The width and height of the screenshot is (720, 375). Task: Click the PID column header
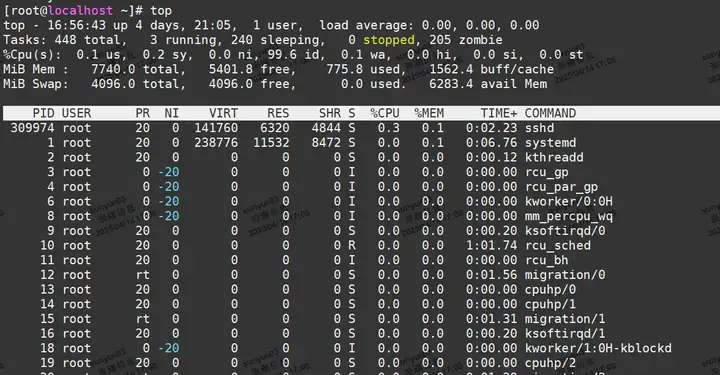point(44,113)
